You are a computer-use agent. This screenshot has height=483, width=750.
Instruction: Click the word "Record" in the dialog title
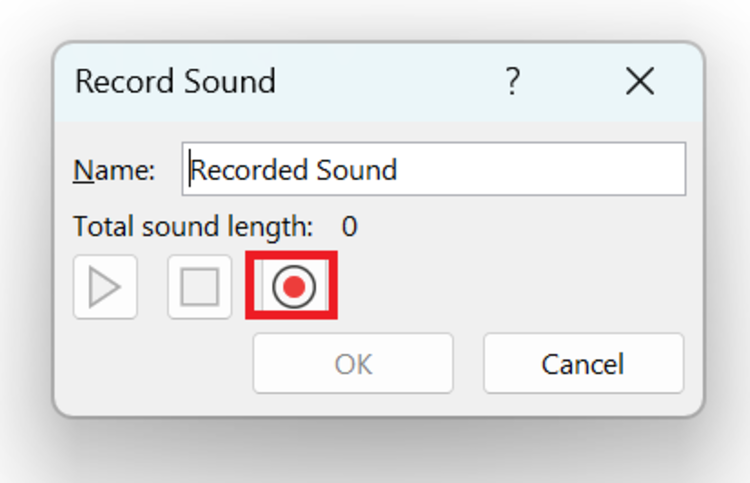[x=126, y=81]
